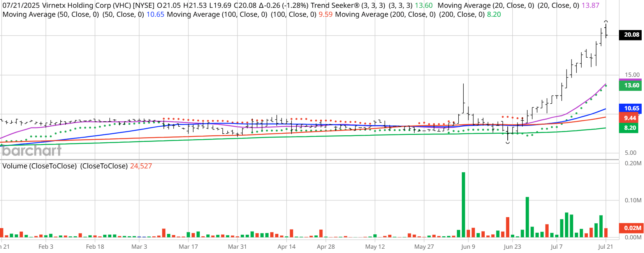The width and height of the screenshot is (644, 253).
Task: Click the tall green volume bar after Jun 23
Action: [x=527, y=217]
